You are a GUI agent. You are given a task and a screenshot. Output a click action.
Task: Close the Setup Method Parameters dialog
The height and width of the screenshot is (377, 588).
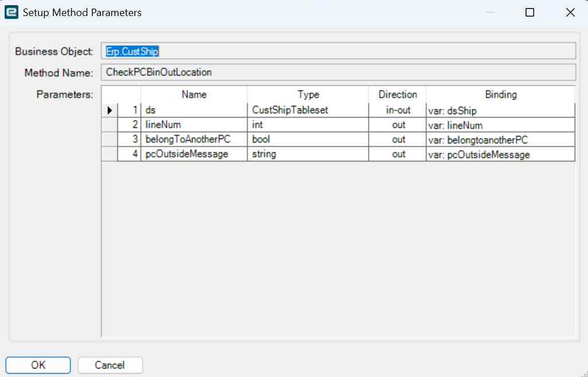tap(570, 13)
